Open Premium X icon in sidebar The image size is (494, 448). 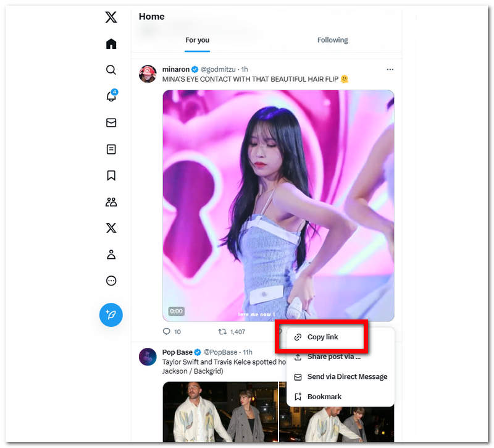pos(111,228)
